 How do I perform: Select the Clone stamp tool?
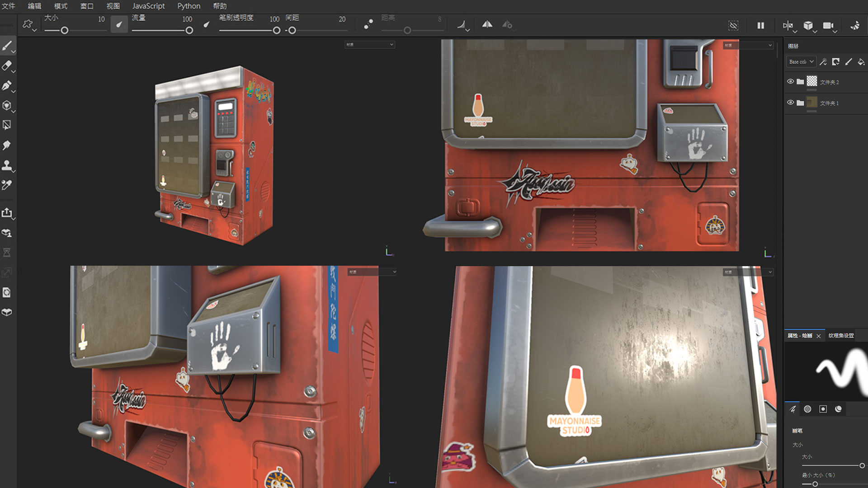pos(7,165)
